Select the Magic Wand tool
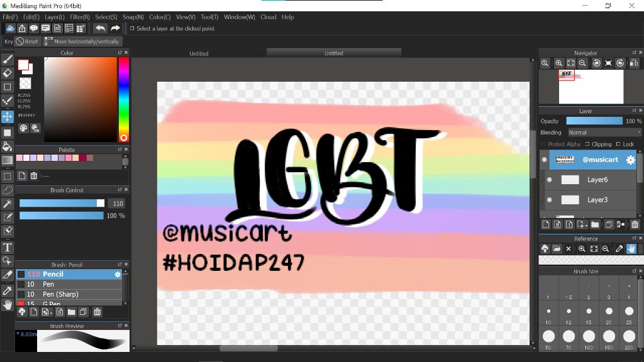644x362 pixels. coord(8,204)
